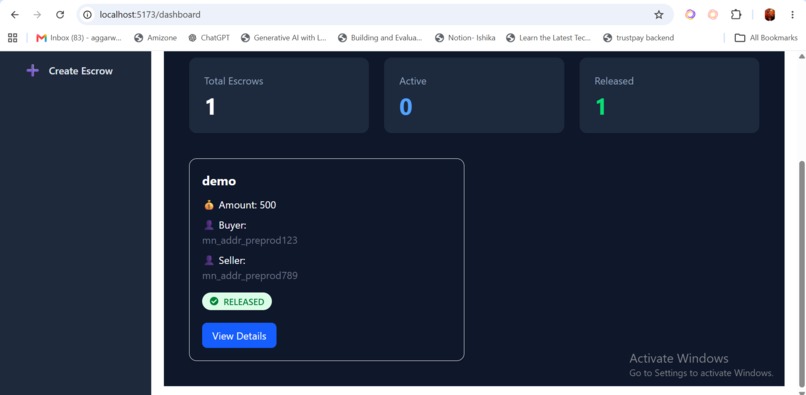Click the Amount: 500 text

click(x=247, y=205)
